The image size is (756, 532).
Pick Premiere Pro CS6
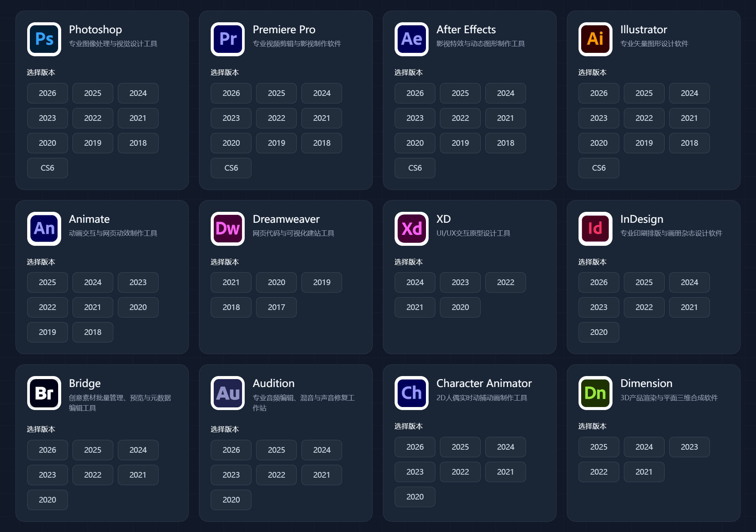point(231,168)
